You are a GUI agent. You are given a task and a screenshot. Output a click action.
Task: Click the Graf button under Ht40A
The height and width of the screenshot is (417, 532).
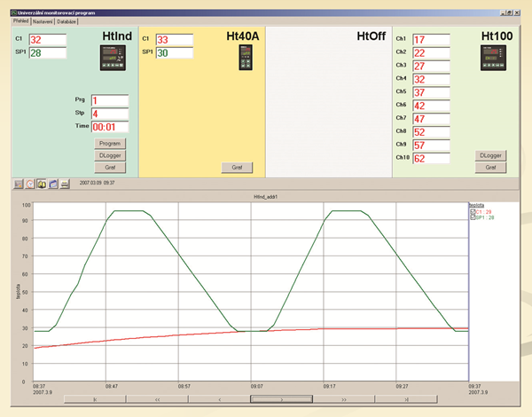(237, 167)
